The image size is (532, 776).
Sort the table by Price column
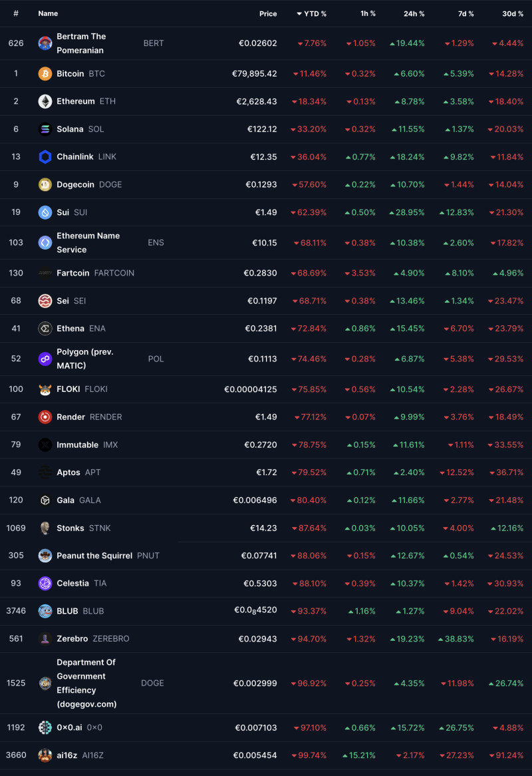[268, 13]
